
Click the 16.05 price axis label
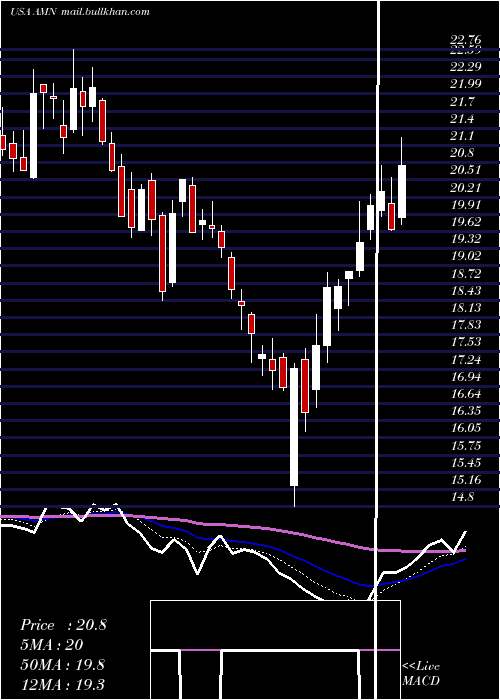tap(466, 428)
